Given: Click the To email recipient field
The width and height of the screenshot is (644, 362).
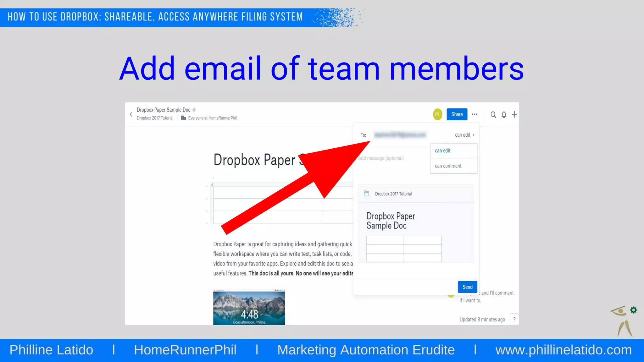Looking at the screenshot, I should pos(400,135).
